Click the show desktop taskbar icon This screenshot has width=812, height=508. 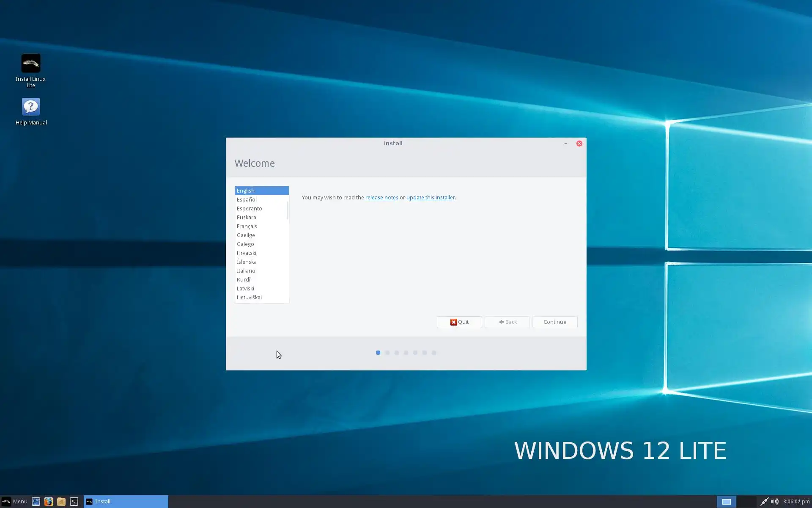36,502
